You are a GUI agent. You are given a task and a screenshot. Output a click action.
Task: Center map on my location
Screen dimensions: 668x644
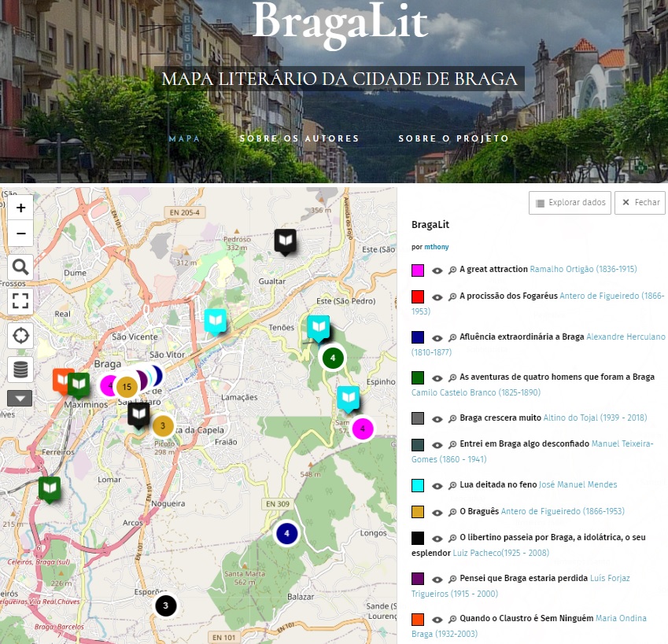[x=20, y=335]
